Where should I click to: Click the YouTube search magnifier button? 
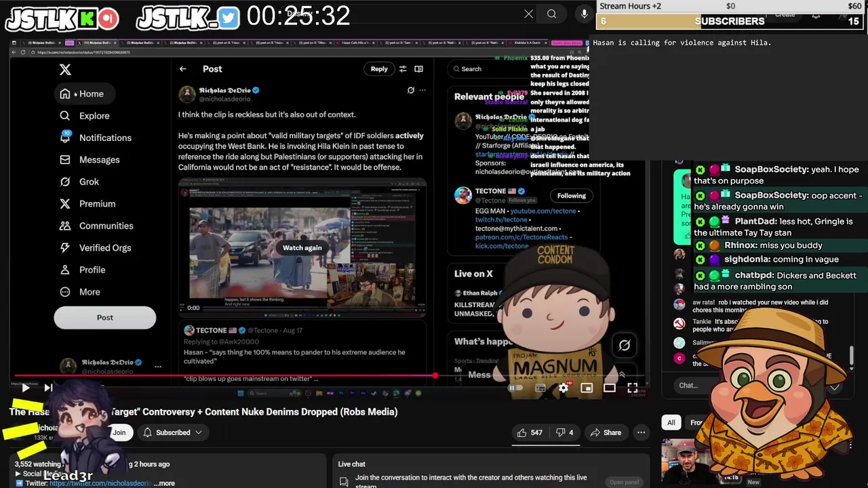tap(552, 14)
